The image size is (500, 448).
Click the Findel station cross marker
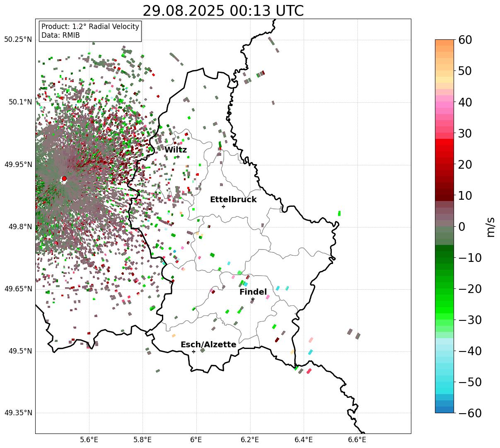(253, 299)
